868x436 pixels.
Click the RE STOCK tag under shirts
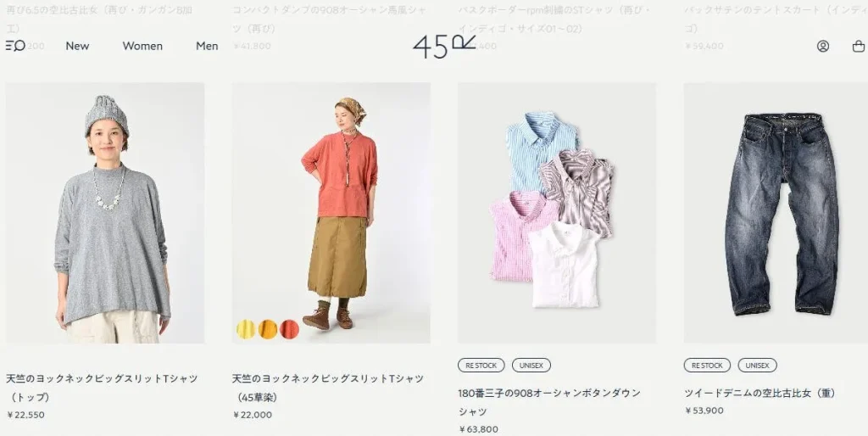coord(481,365)
